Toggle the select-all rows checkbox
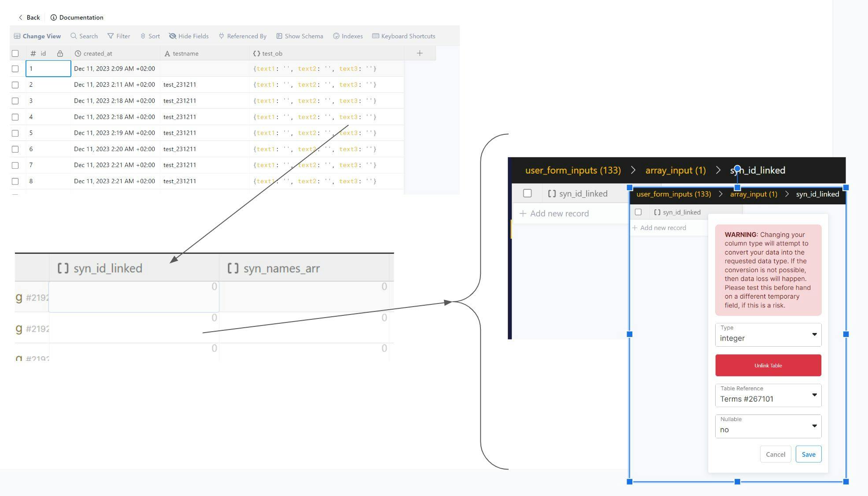 (x=15, y=53)
